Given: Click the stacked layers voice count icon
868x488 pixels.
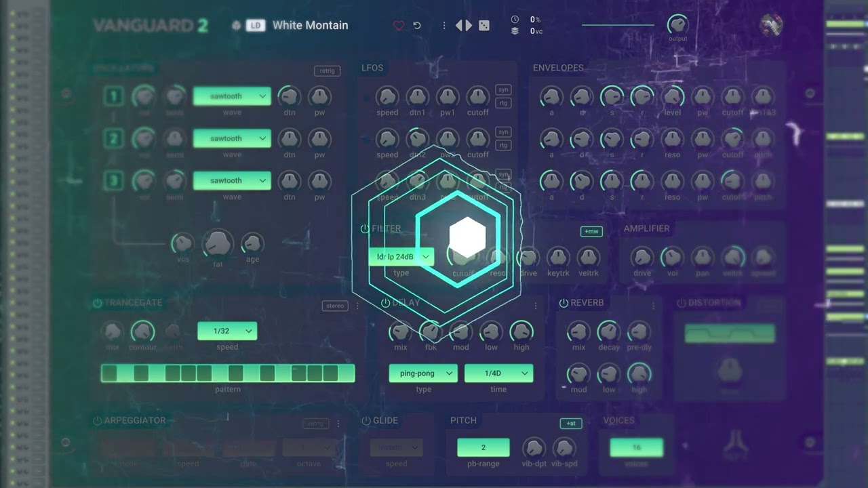Looking at the screenshot, I should [x=515, y=30].
